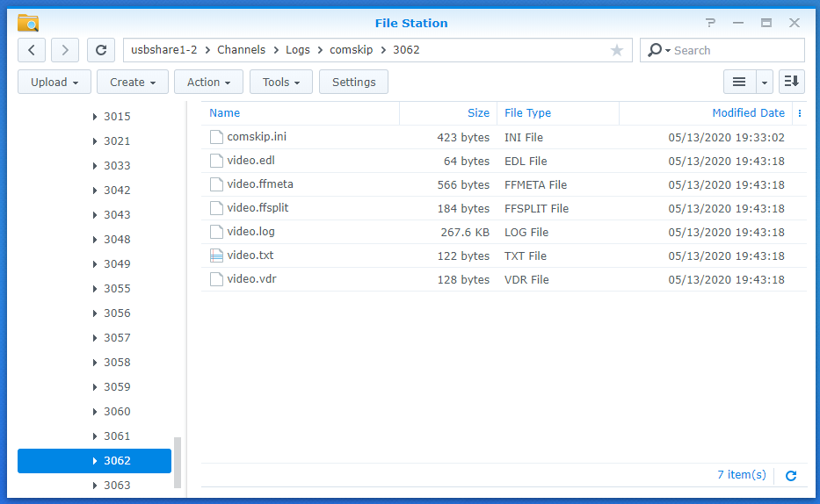This screenshot has width=820, height=504.
Task: Click the Settings button
Action: coord(354,82)
